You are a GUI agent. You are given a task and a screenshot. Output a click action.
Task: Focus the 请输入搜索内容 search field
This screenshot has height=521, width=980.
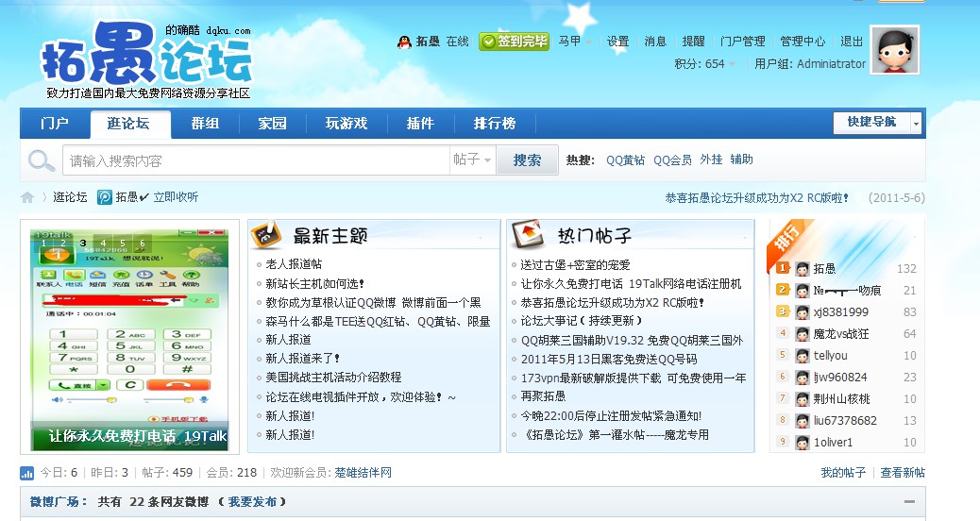click(x=256, y=160)
